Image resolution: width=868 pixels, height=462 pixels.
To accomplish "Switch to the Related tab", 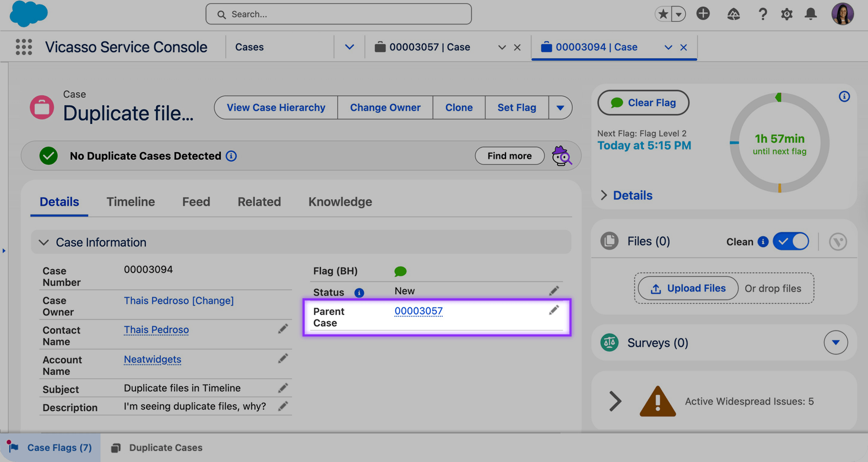I will pos(259,202).
